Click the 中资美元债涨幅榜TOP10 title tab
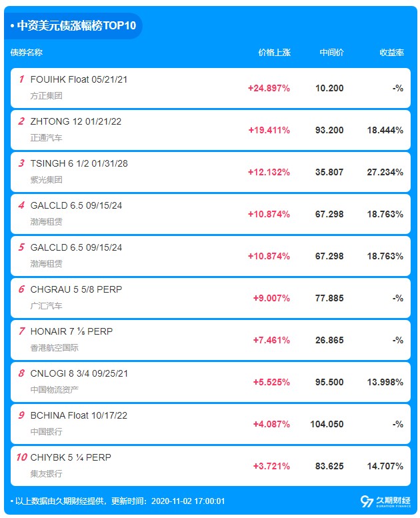 (73, 25)
